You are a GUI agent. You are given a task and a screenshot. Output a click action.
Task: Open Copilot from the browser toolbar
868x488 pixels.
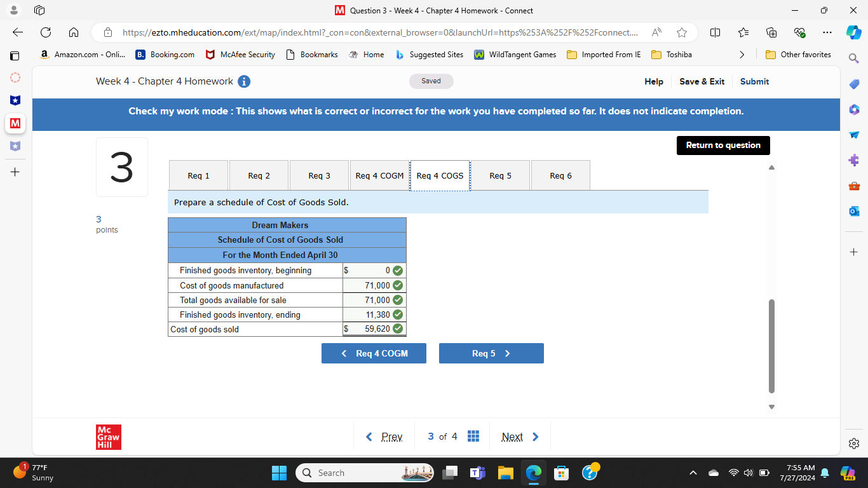click(854, 32)
